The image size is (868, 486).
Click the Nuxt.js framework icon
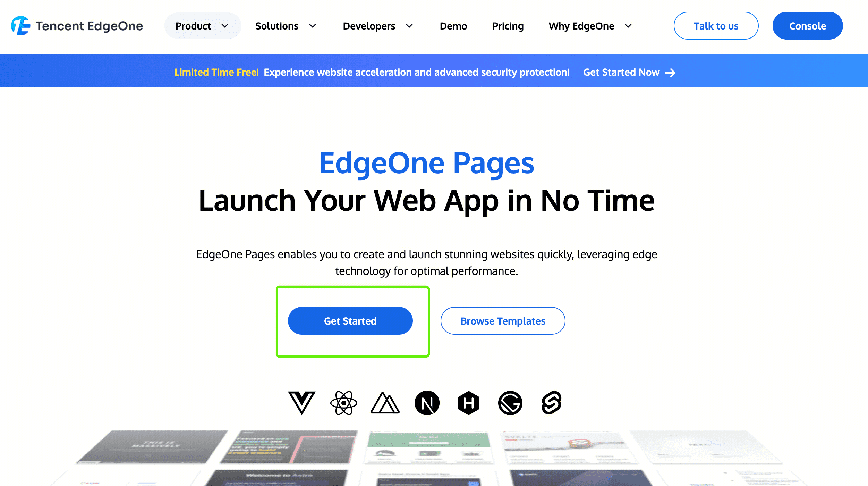tap(384, 403)
